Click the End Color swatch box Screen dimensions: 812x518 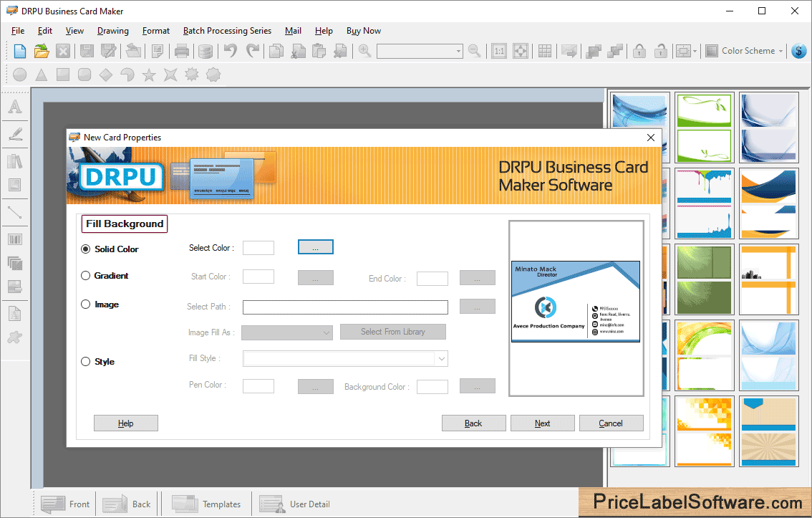tap(432, 279)
